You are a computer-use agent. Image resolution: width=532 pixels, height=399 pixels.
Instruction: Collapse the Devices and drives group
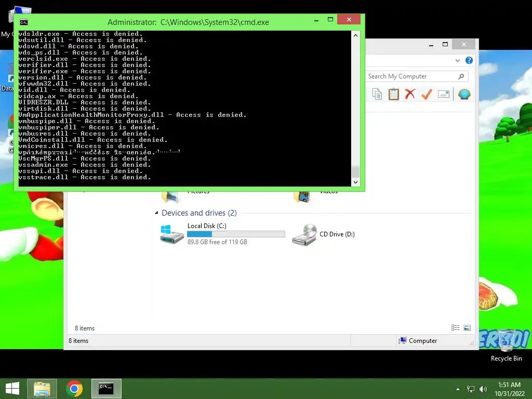[156, 212]
